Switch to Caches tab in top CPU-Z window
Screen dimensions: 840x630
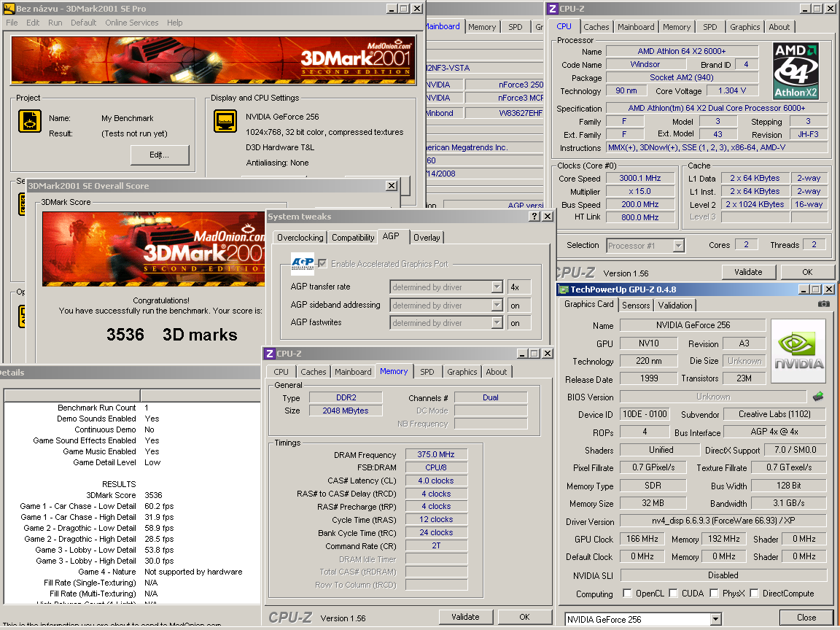pyautogui.click(x=596, y=27)
